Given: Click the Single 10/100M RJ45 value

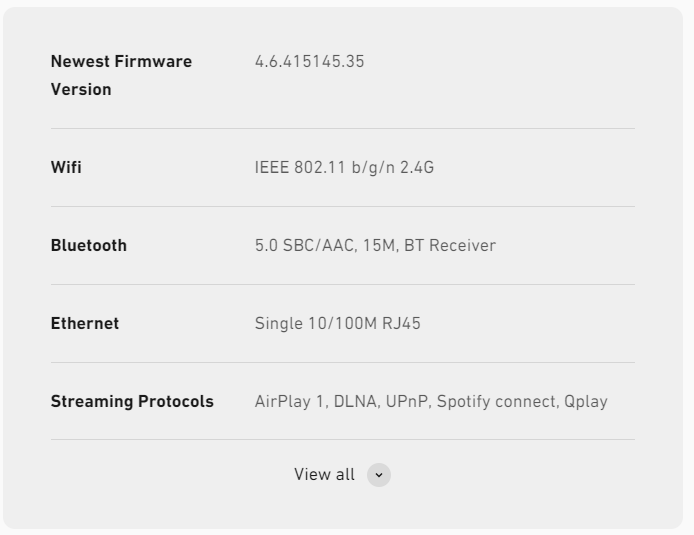Looking at the screenshot, I should tap(338, 323).
